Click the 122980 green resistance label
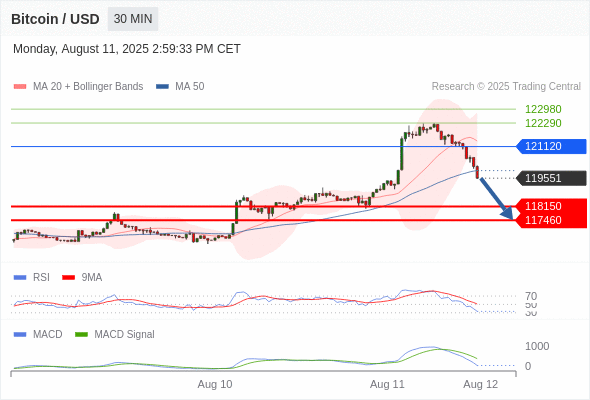Screen dimensions: 590x400 pos(543,109)
